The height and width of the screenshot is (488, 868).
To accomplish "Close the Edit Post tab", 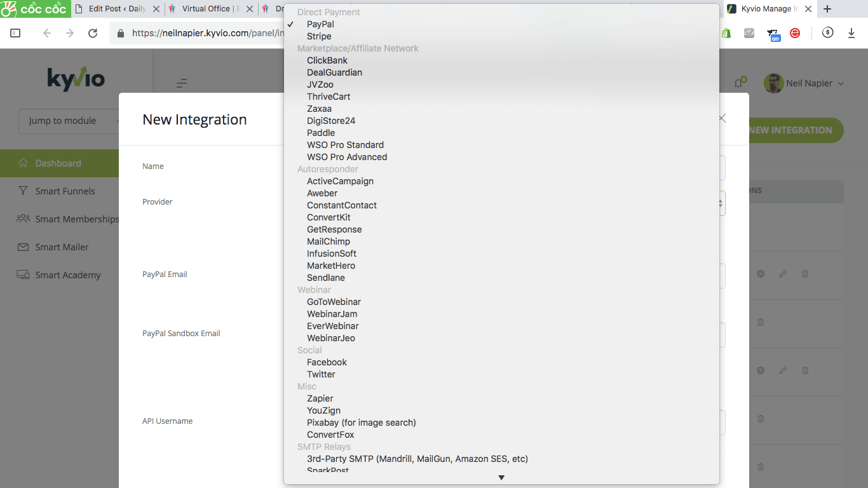I will tap(156, 9).
